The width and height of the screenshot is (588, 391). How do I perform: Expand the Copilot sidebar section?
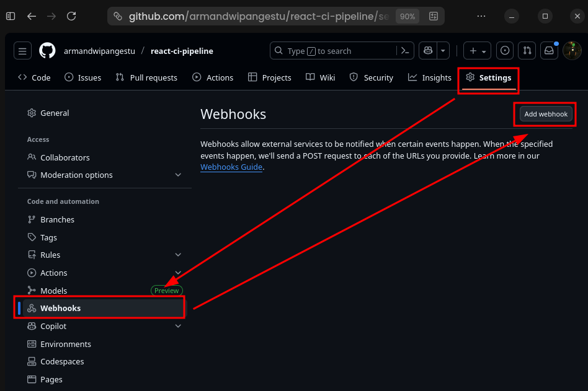pyautogui.click(x=178, y=326)
